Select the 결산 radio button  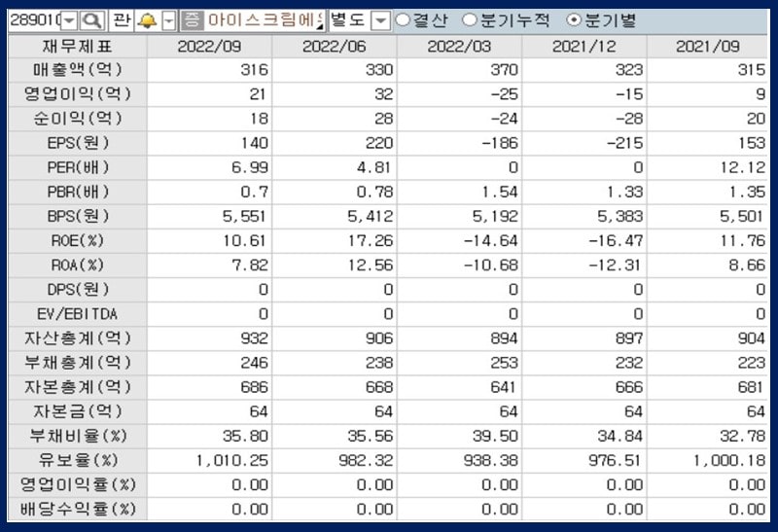403,19
